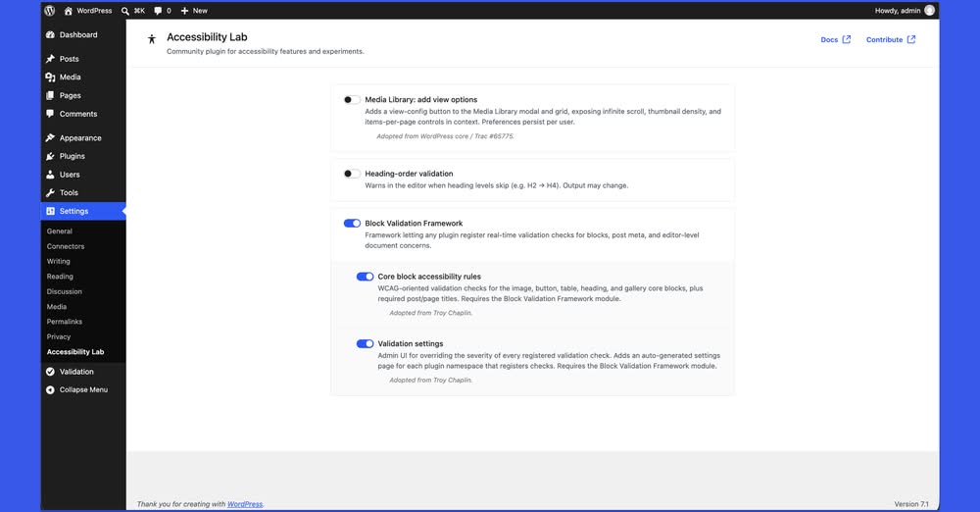Click the Version 7.1 footer text
Screen dimensions: 980x512
(911, 504)
